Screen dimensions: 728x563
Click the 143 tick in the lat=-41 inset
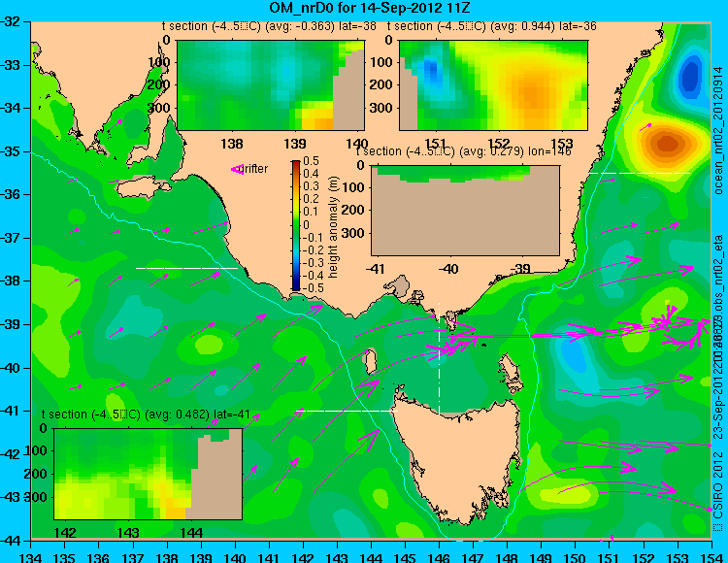coord(128,532)
